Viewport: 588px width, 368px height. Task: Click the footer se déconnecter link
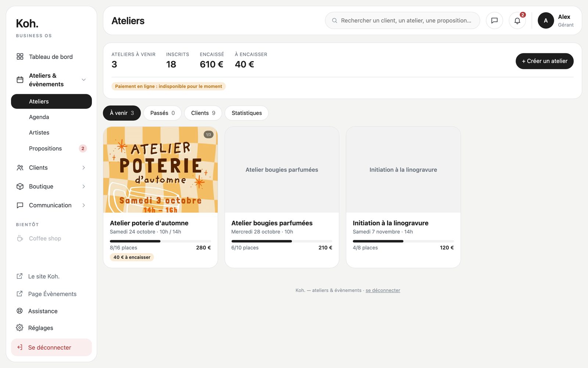[x=383, y=290]
